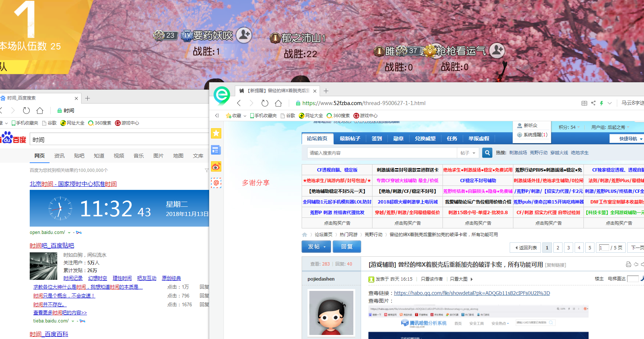Click the 回复 reply button
Screen dimensions: 644x339
tap(346, 247)
